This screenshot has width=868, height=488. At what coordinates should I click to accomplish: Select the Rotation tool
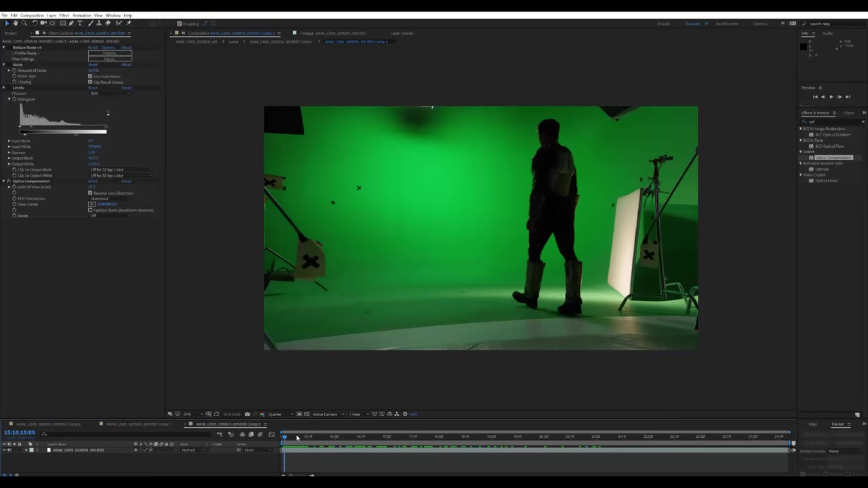pyautogui.click(x=35, y=23)
